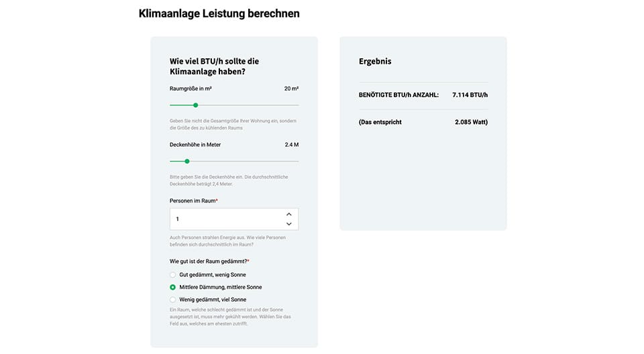The width and height of the screenshot is (644, 354).
Task: Click "Wie gut ist der Raum gedämmt?" label
Action: [209, 261]
